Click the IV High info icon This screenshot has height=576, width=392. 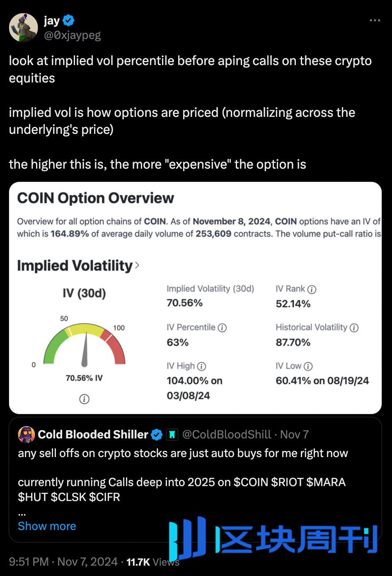[x=201, y=366]
